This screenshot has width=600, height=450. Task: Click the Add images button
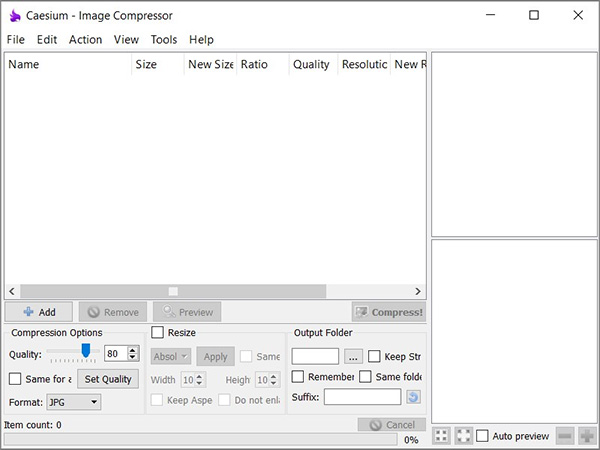coord(39,312)
